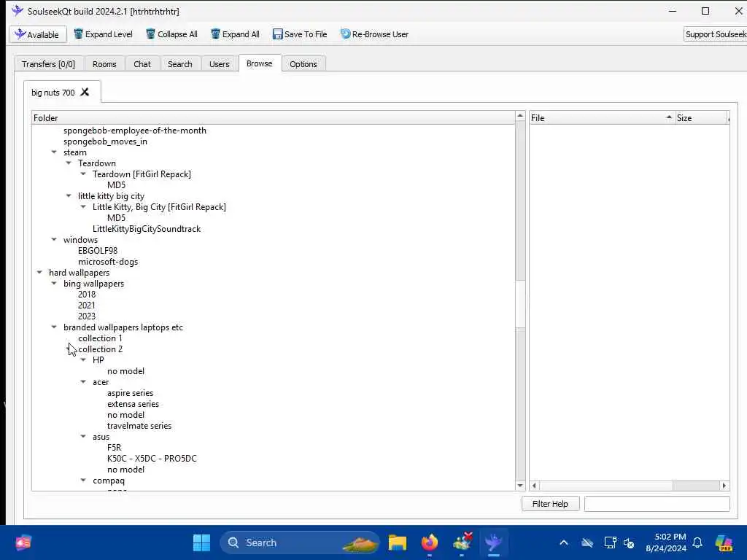Viewport: 747px width, 560px height.
Task: Open the Users tab
Action: coord(219,64)
